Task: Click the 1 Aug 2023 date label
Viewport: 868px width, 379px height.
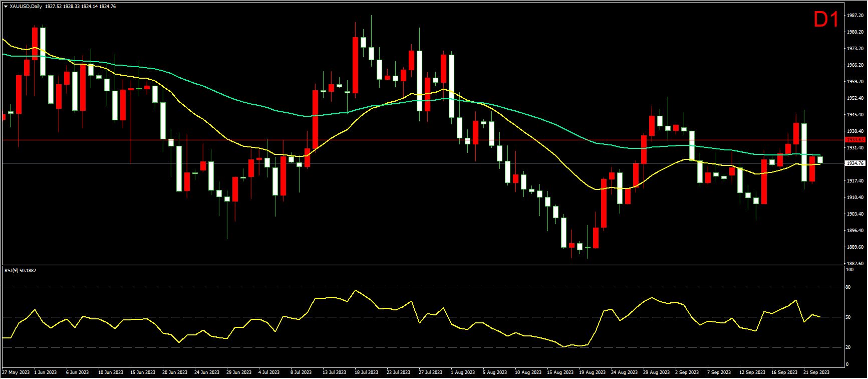Action: 463,372
